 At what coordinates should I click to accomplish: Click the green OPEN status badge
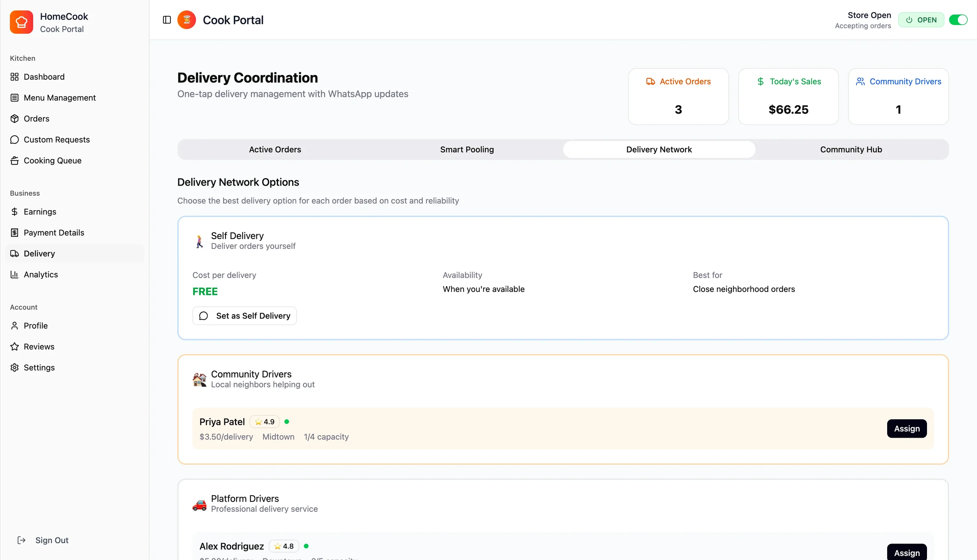tap(921, 20)
